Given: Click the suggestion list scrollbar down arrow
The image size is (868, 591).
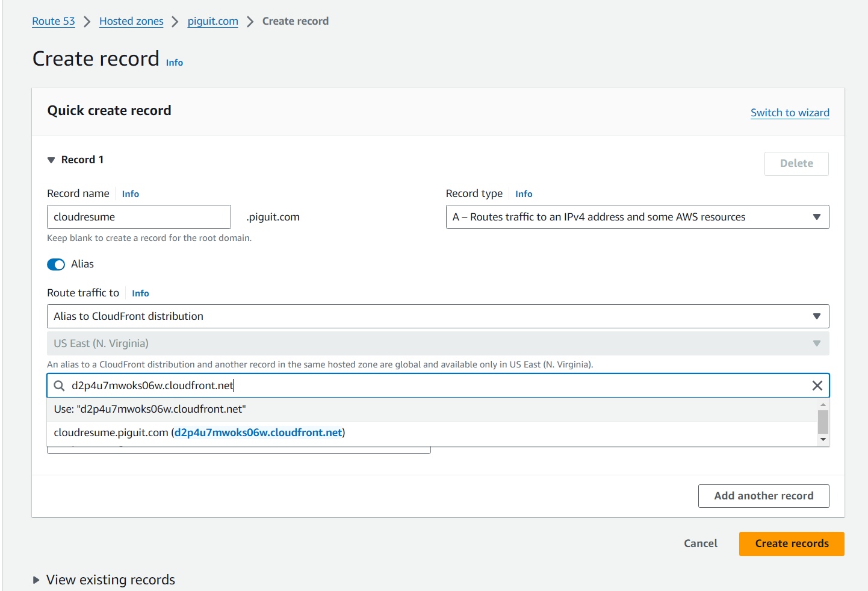Looking at the screenshot, I should [823, 440].
